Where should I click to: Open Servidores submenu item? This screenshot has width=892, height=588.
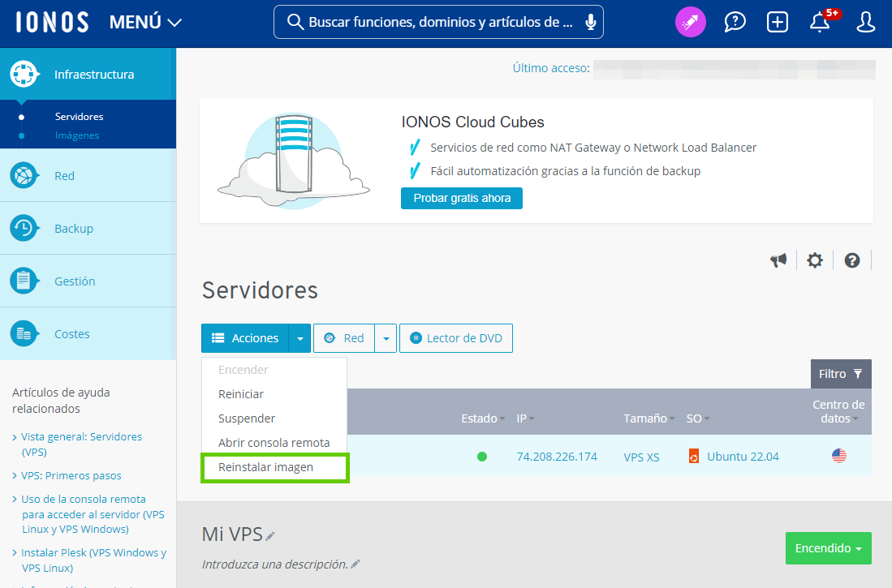coord(79,117)
